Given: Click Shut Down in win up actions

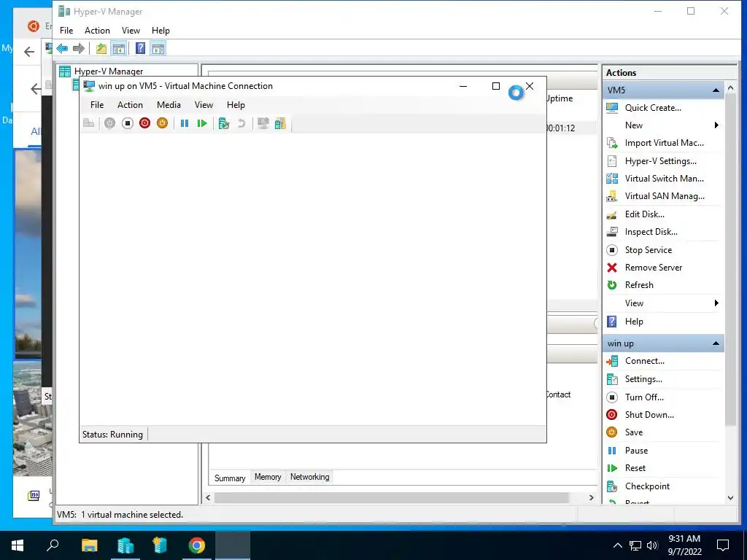Looking at the screenshot, I should point(649,415).
